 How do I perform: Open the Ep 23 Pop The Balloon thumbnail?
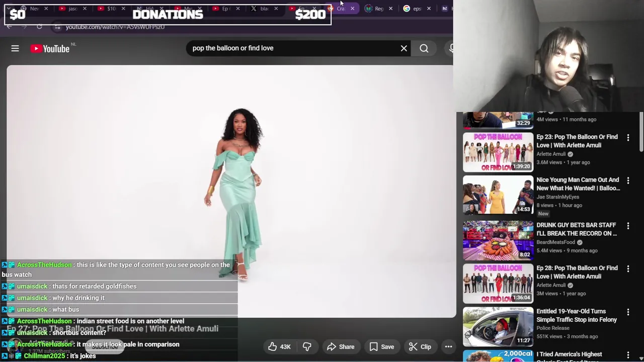pyautogui.click(x=498, y=152)
